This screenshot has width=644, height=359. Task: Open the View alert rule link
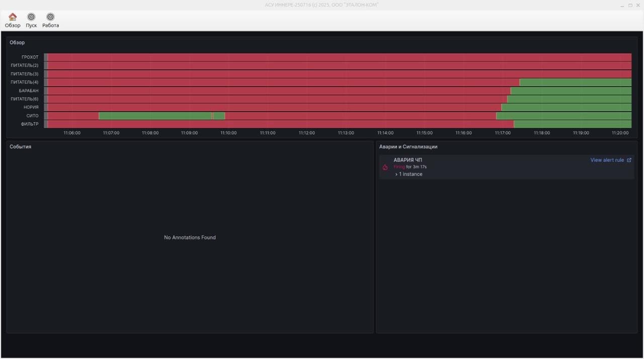607,160
